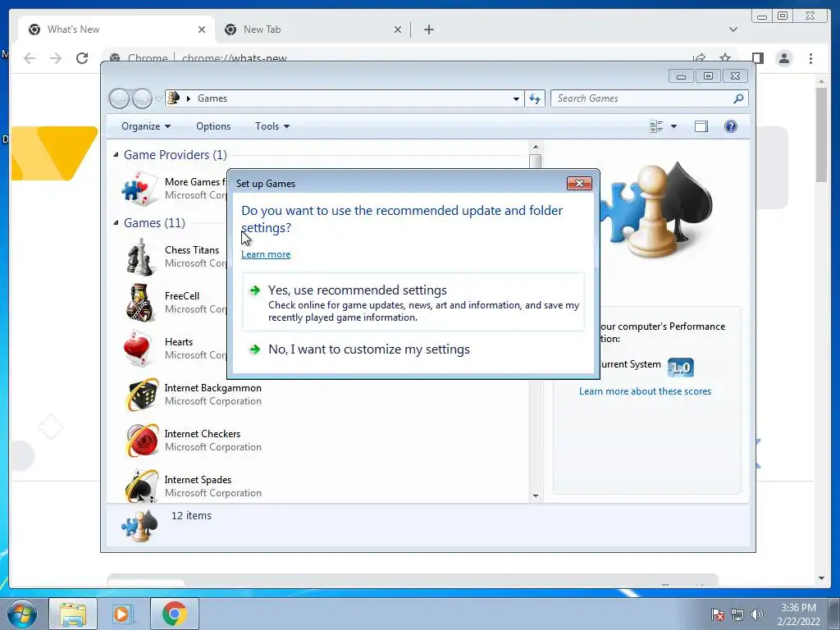Viewport: 840px width, 630px height.
Task: Select the Internet Backgammon label
Action: pos(213,388)
